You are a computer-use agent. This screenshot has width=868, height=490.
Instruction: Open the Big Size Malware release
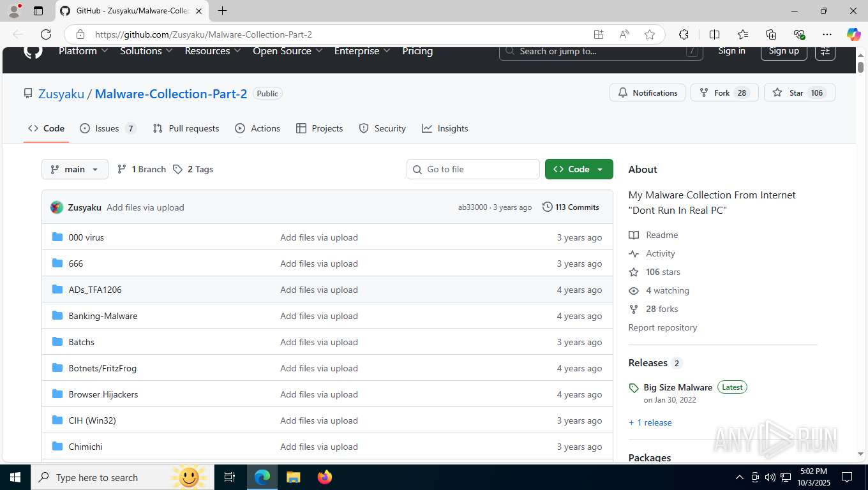[678, 387]
